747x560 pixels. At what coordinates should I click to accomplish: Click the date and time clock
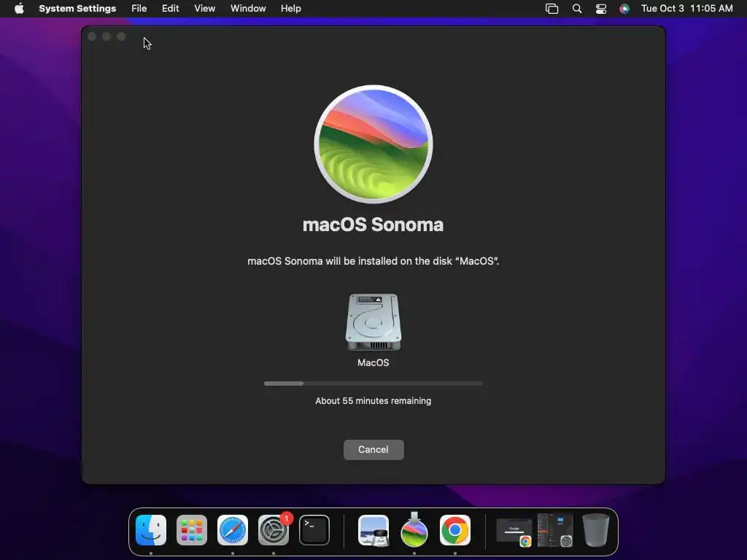(687, 9)
